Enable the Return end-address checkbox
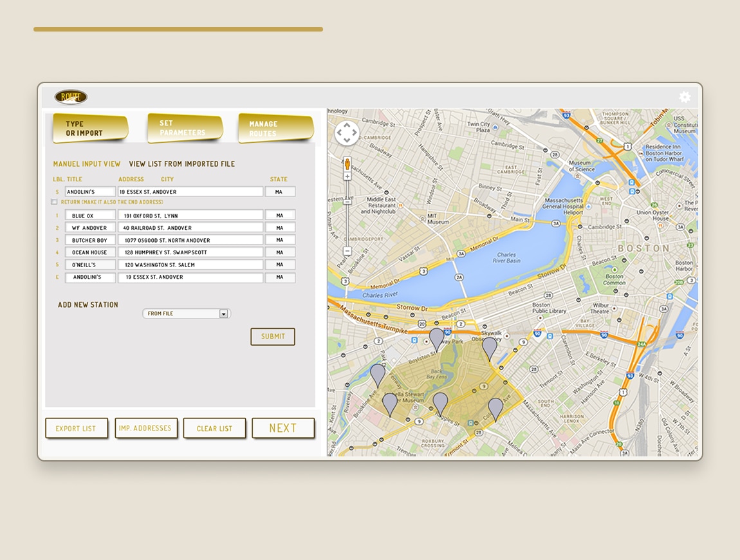Image resolution: width=740 pixels, height=560 pixels. point(54,201)
